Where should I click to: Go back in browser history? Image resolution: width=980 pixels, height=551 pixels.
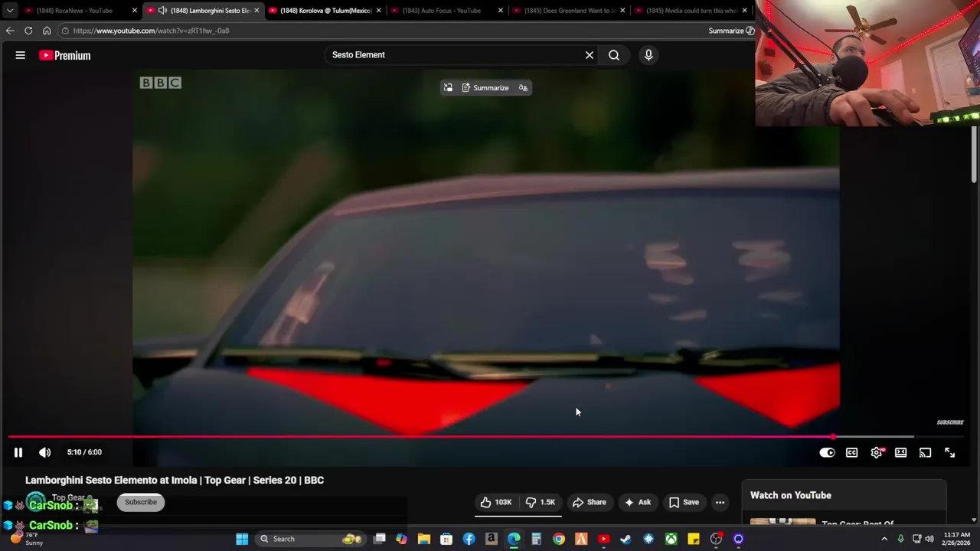(9, 31)
